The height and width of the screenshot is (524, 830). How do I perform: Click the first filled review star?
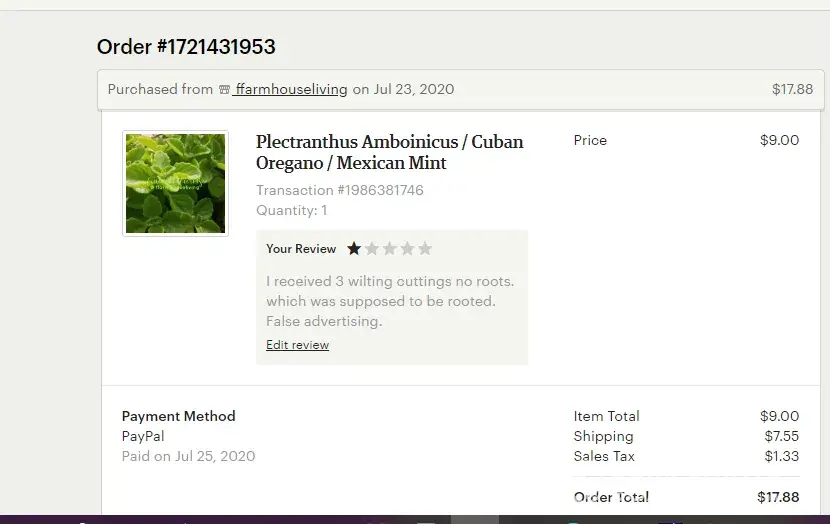pos(354,249)
